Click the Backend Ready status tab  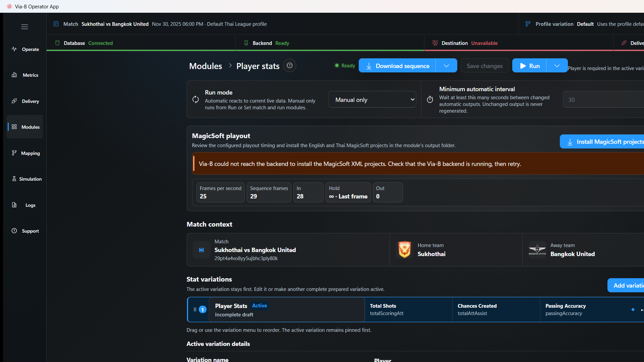tap(330, 43)
